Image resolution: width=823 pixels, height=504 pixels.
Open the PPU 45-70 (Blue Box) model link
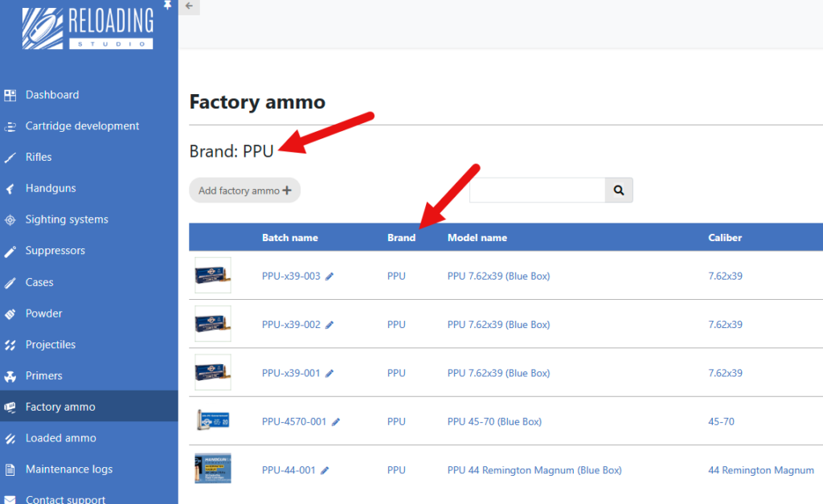pos(494,422)
